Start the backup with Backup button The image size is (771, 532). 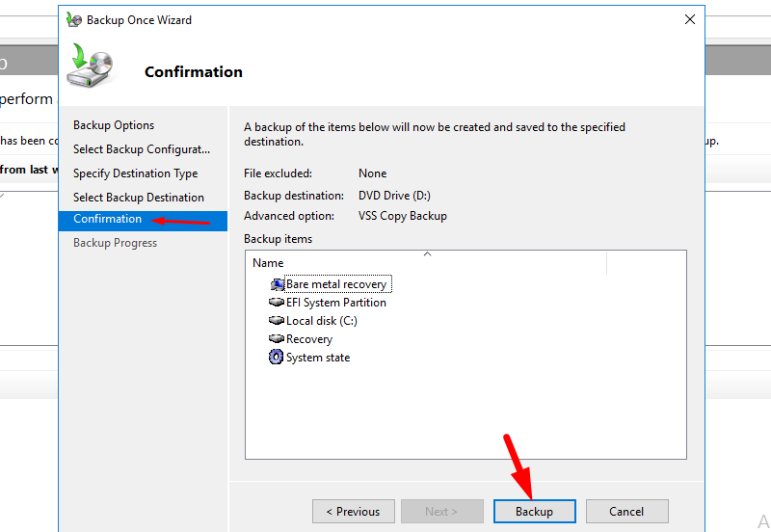click(x=534, y=512)
